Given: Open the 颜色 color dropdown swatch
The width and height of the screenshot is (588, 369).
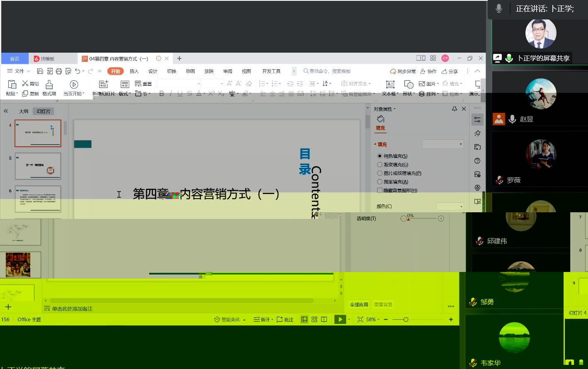Looking at the screenshot, I should (x=450, y=206).
